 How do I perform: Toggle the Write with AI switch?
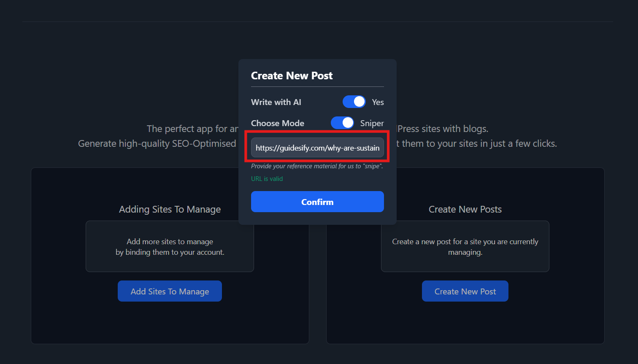click(354, 102)
